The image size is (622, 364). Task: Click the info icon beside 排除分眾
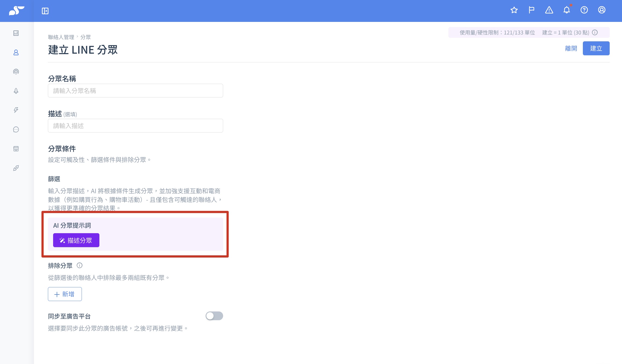pyautogui.click(x=80, y=265)
